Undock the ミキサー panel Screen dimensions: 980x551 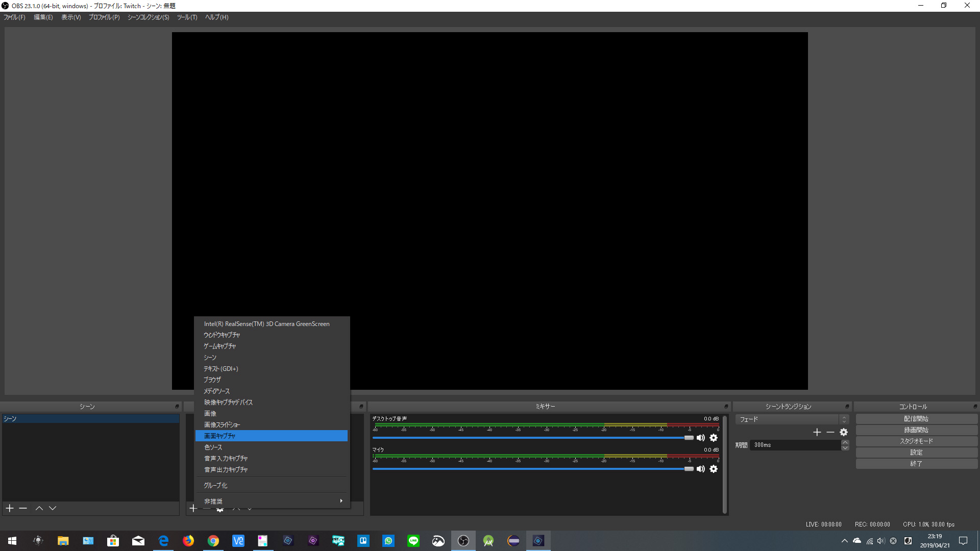[726, 407]
